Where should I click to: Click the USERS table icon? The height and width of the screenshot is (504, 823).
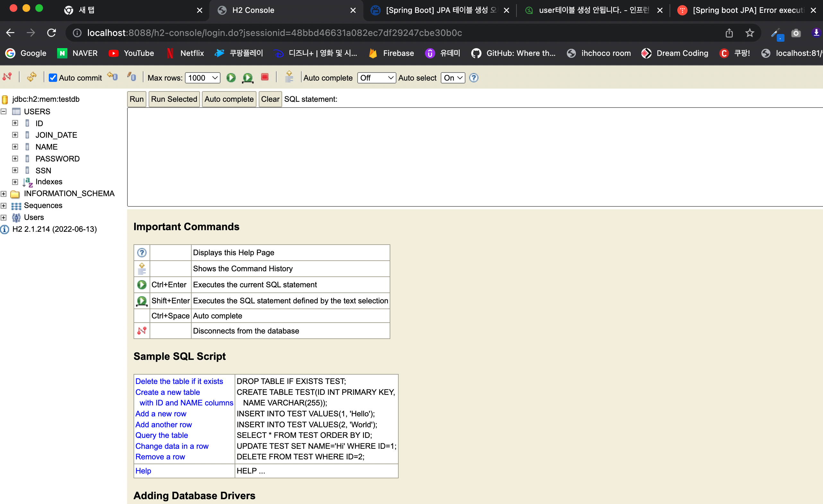(x=16, y=111)
